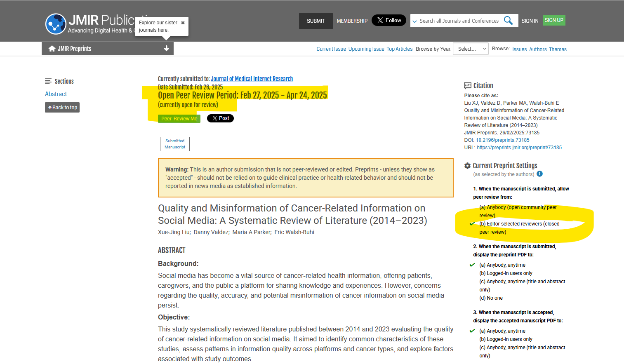Close the sister journals tooltip
The height and width of the screenshot is (364, 624).
pos(183,23)
